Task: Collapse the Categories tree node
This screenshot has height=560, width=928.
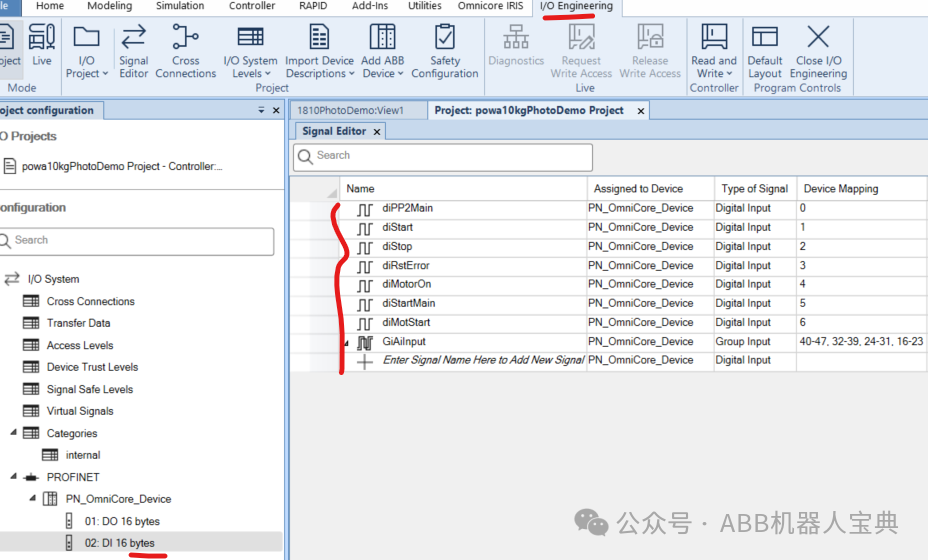Action: 14,432
